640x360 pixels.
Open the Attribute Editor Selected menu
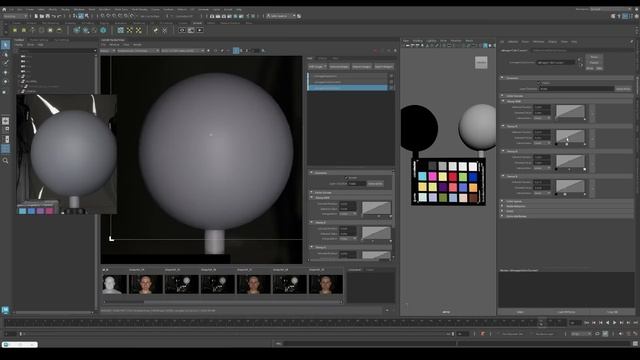513,42
